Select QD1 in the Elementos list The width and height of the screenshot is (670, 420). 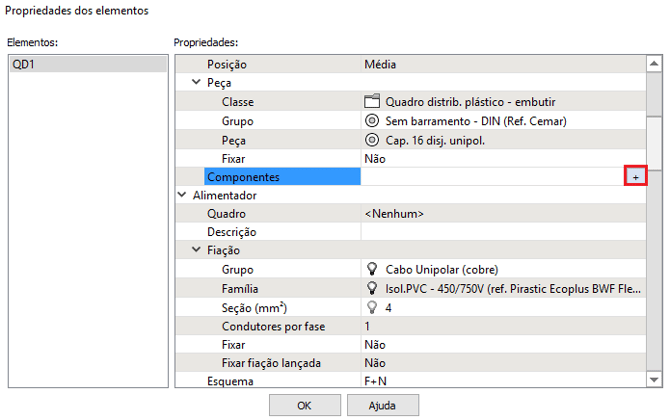(86, 64)
